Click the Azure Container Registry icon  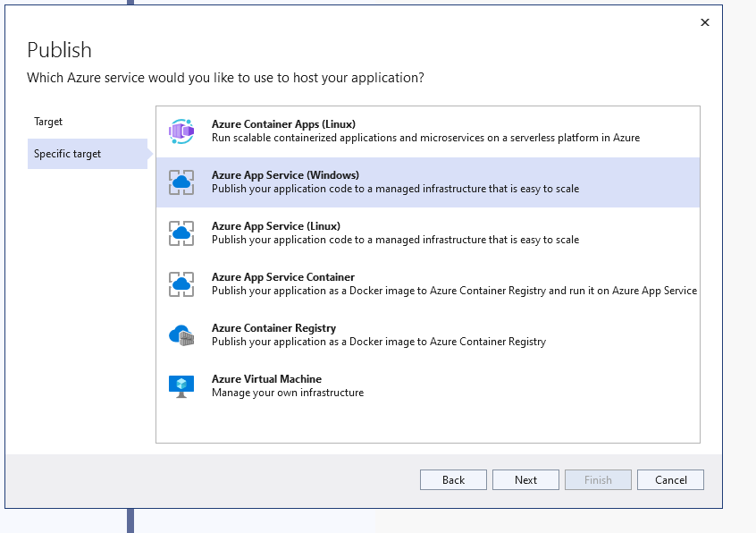click(181, 335)
